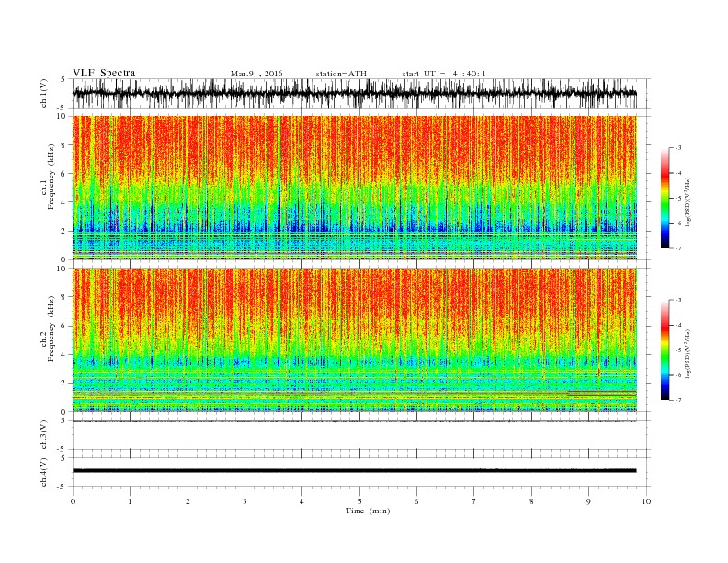Click time axis tick label "0"

[x=73, y=501]
